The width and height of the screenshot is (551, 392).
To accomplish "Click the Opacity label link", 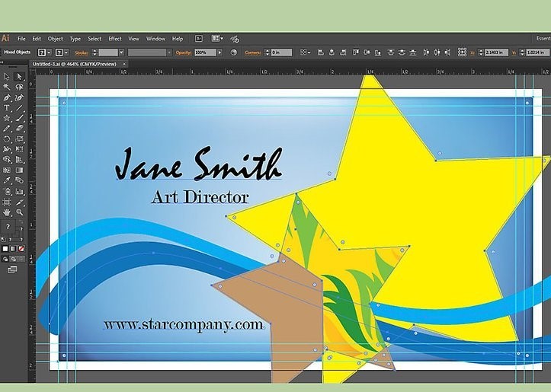I will pos(184,52).
